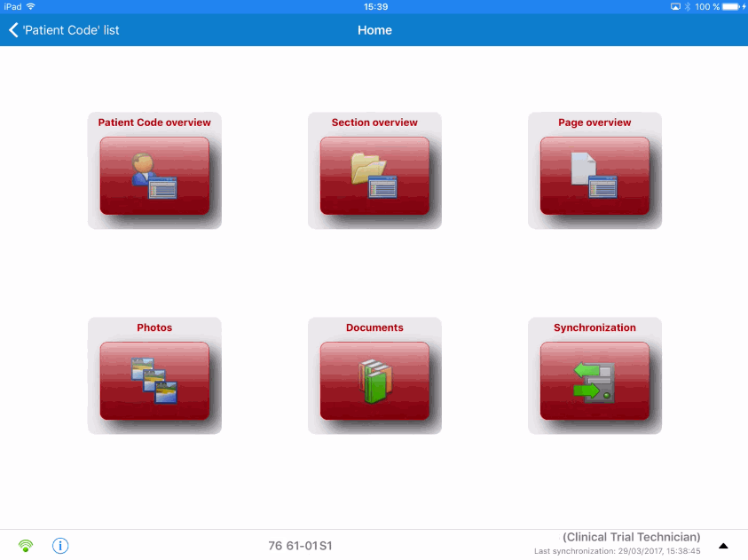Click the 'Home' title in header
This screenshot has width=748, height=560.
[x=375, y=30]
